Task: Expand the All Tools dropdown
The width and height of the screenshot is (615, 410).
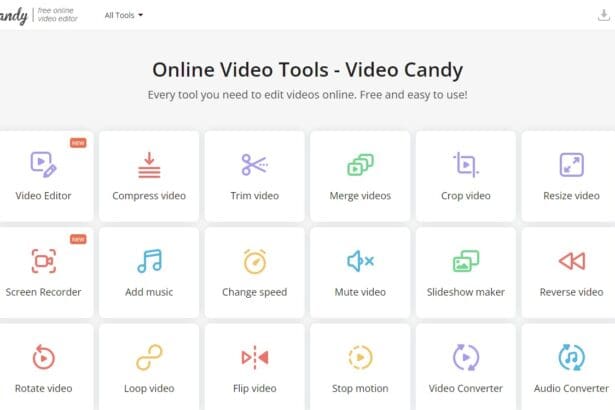Action: click(124, 15)
